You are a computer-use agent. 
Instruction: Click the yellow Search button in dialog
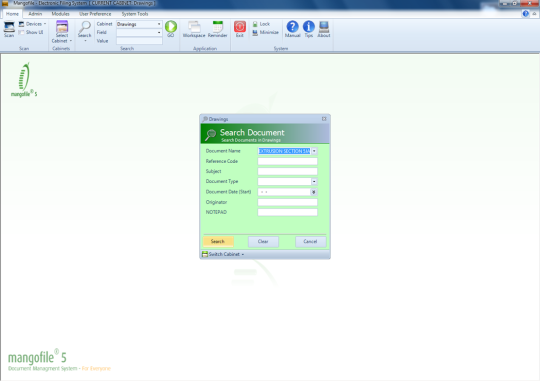tap(218, 241)
